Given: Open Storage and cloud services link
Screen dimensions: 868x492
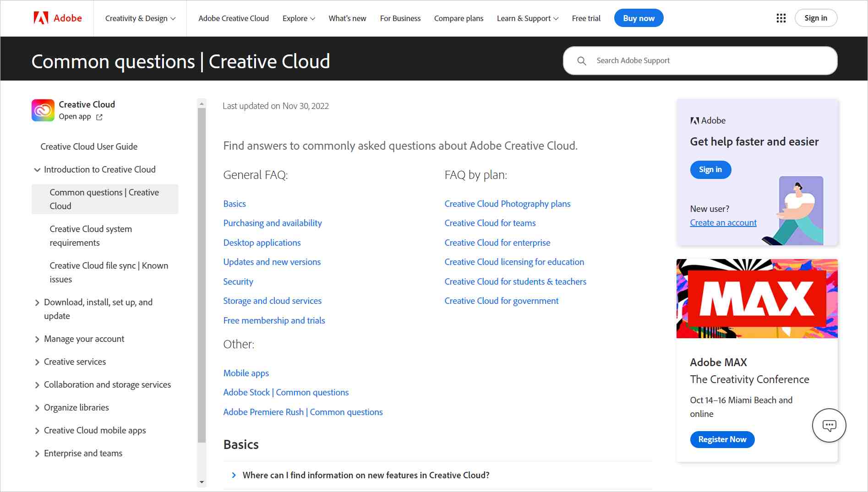Looking at the screenshot, I should pos(273,301).
